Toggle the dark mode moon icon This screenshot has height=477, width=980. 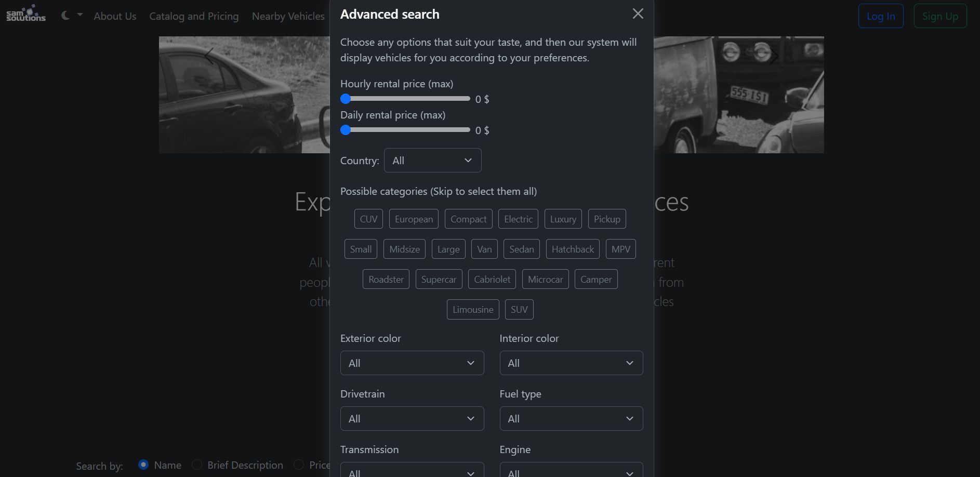(65, 16)
